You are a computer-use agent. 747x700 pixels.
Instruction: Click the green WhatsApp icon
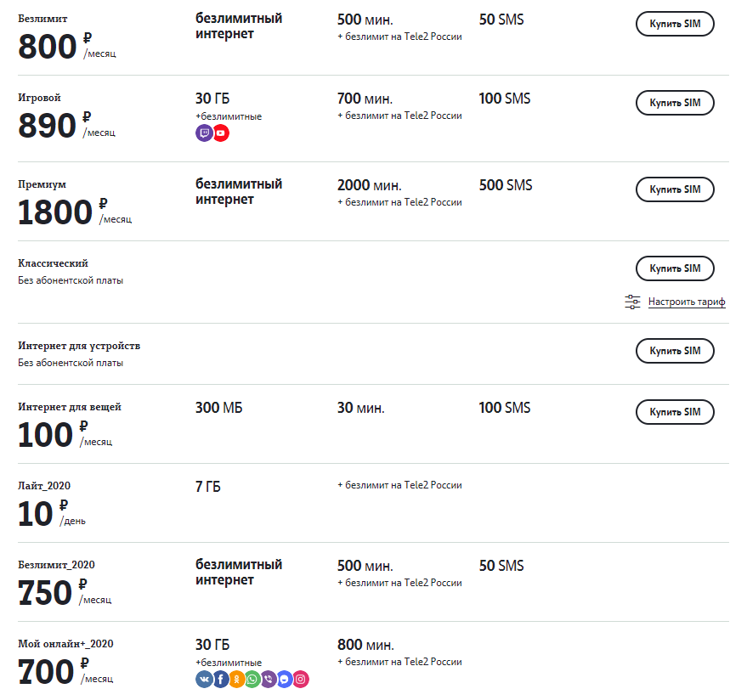pos(252,679)
